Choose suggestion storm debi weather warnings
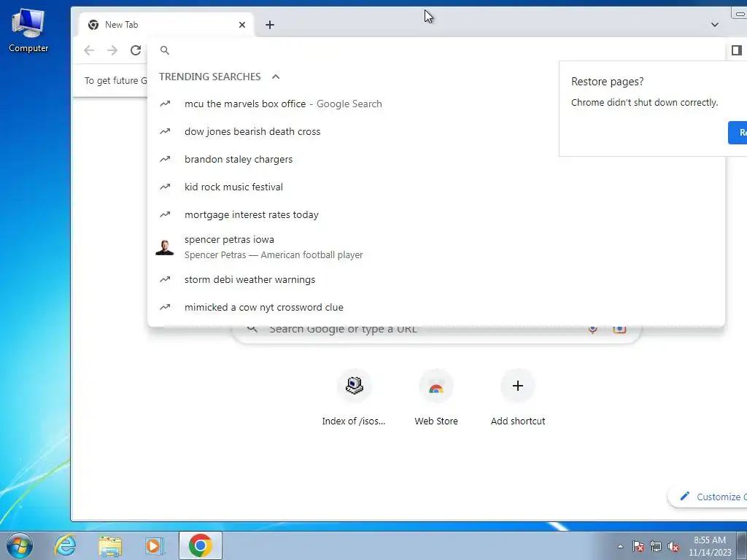 point(436,279)
